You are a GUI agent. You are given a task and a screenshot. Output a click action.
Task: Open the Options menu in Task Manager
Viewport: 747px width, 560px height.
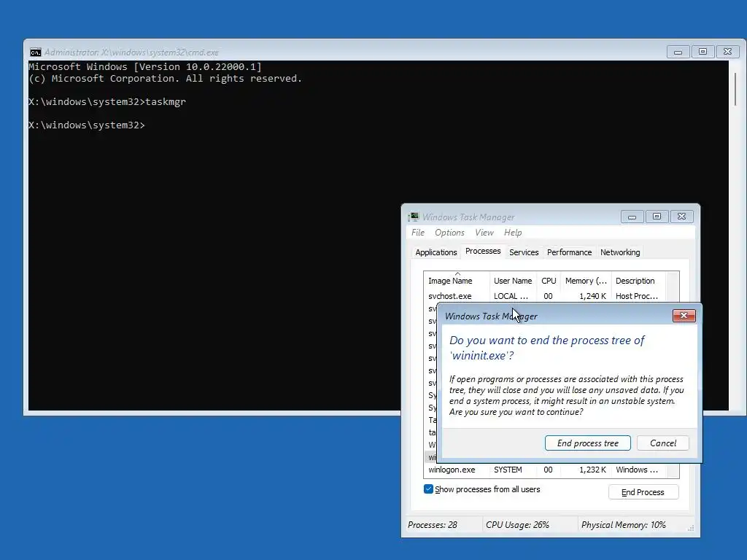click(449, 233)
